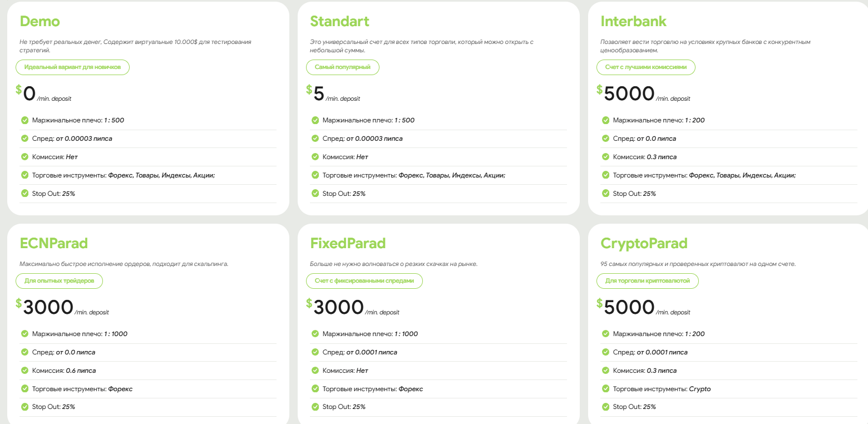
Task: Click the FixedParad $3000 minimum deposit price
Action: click(x=338, y=307)
